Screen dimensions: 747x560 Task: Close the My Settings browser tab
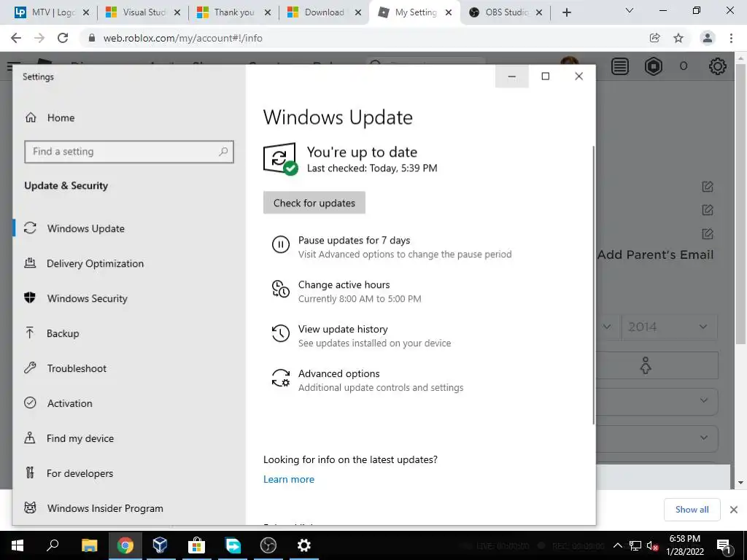tap(449, 13)
